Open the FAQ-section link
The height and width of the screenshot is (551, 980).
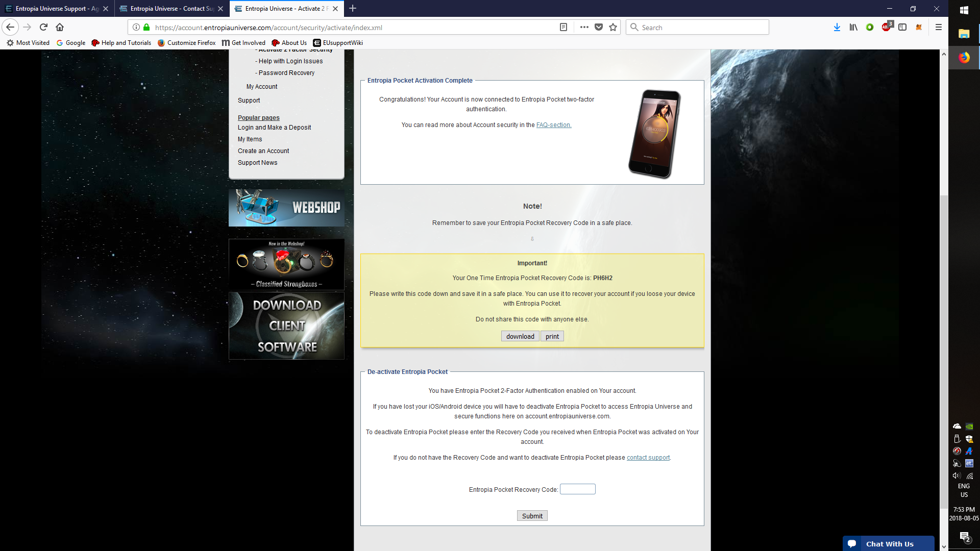pyautogui.click(x=553, y=125)
